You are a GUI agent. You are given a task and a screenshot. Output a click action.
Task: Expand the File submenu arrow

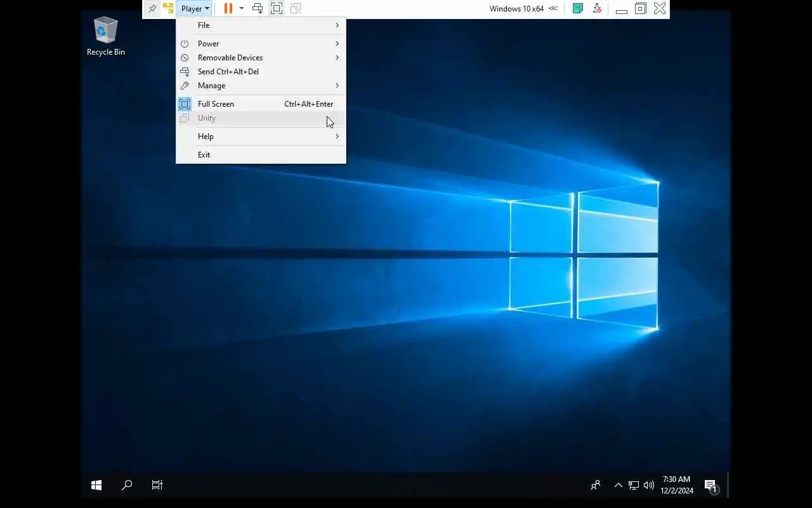(337, 25)
